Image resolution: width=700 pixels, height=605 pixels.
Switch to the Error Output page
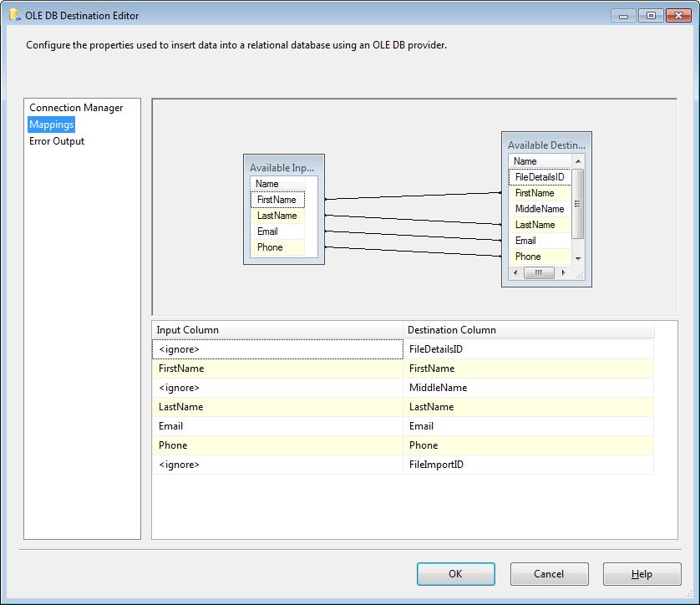coord(57,141)
